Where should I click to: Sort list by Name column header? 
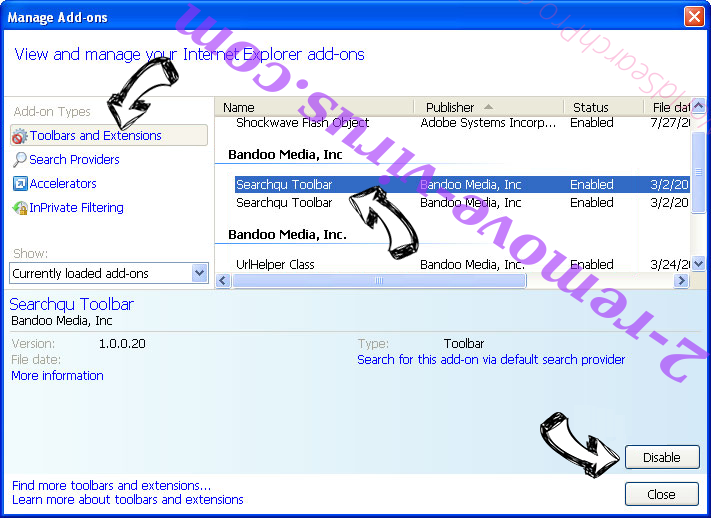[x=314, y=107]
